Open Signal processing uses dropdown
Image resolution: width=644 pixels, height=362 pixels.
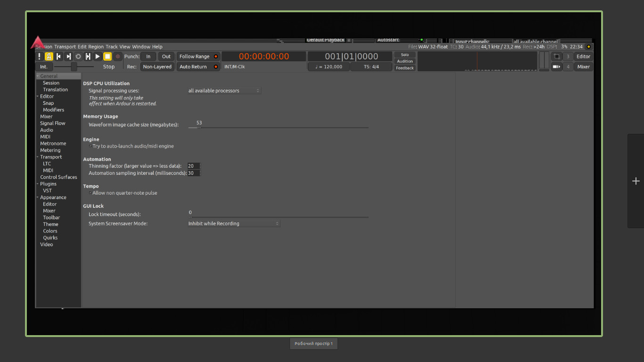coord(224,90)
